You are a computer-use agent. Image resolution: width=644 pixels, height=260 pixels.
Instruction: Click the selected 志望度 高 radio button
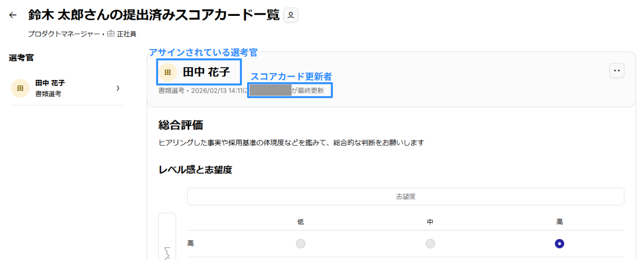tap(560, 244)
